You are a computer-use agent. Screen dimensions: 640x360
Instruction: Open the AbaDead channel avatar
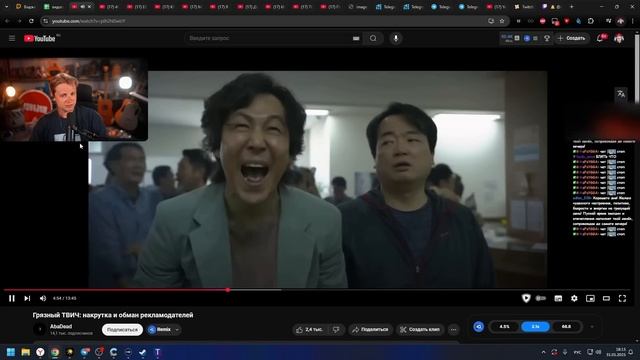tap(40, 329)
